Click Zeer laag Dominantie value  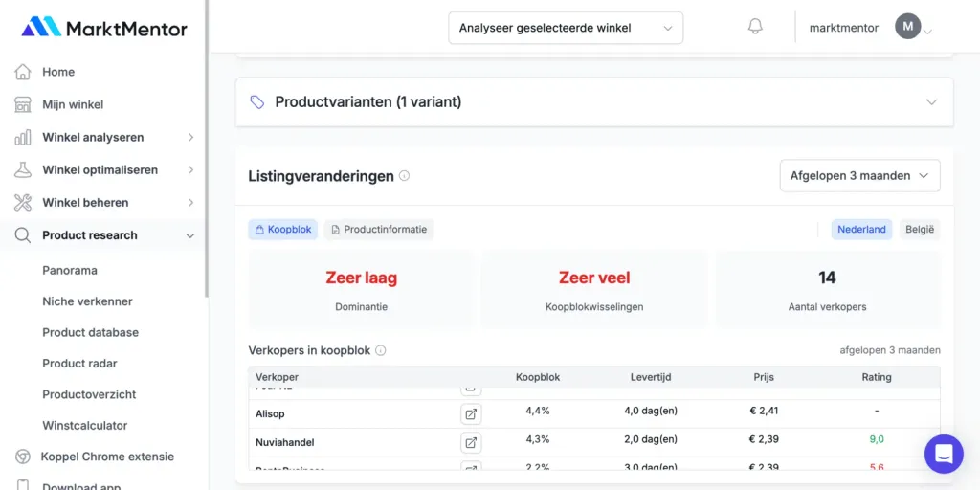[361, 278]
